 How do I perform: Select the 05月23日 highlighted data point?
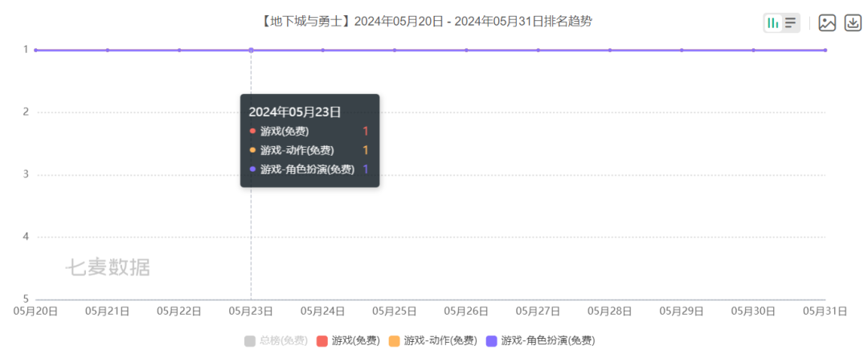click(x=251, y=51)
